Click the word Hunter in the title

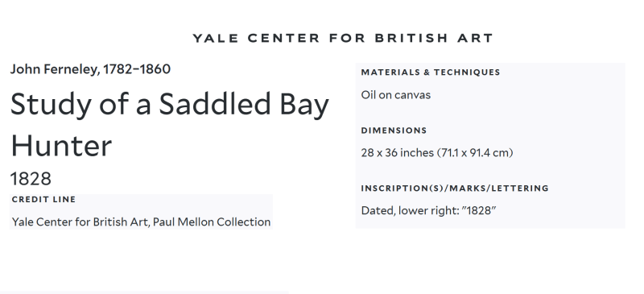pyautogui.click(x=61, y=147)
